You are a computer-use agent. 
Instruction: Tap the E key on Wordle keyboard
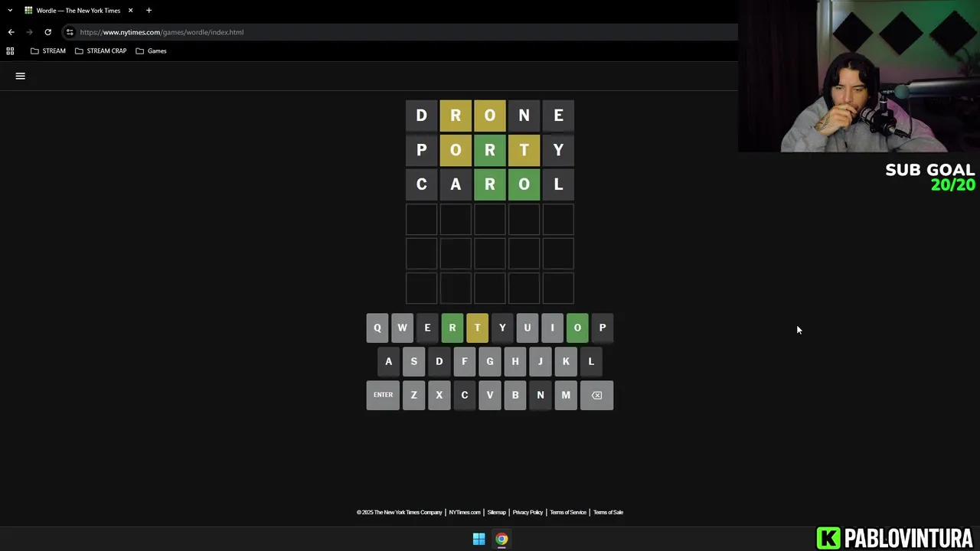pos(427,328)
